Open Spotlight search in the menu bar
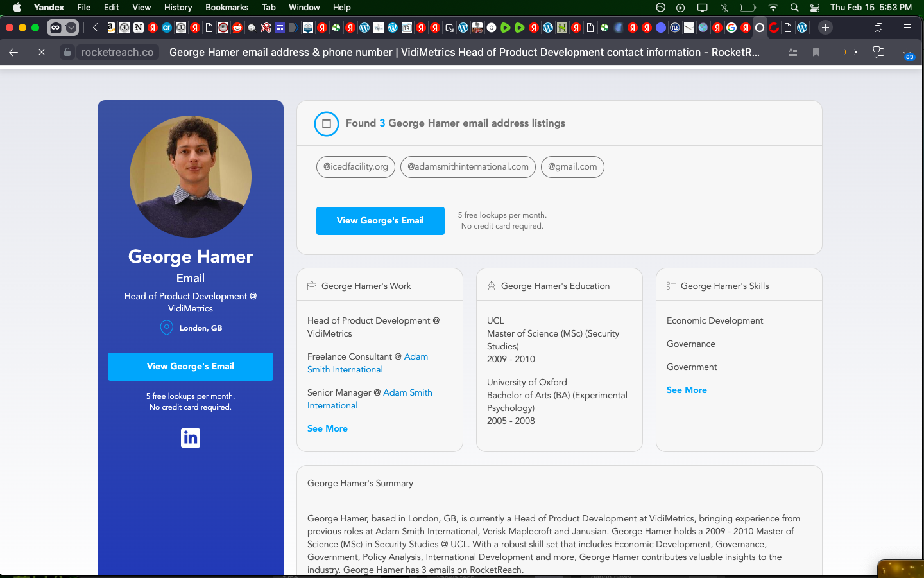The width and height of the screenshot is (924, 578). point(794,8)
